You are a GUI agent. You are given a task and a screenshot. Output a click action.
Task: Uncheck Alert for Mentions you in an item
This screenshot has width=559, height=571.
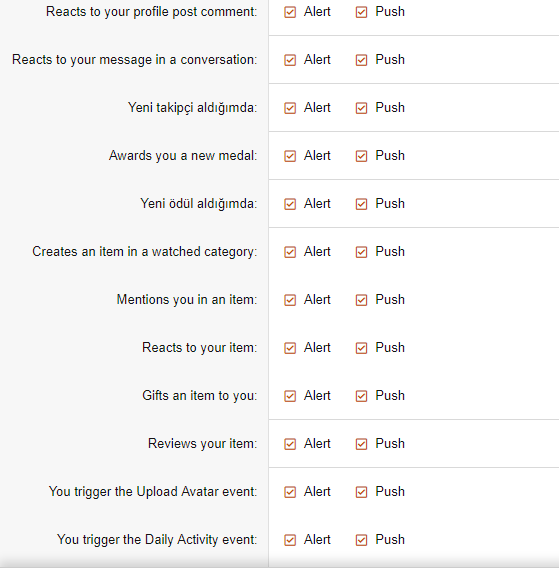point(290,300)
